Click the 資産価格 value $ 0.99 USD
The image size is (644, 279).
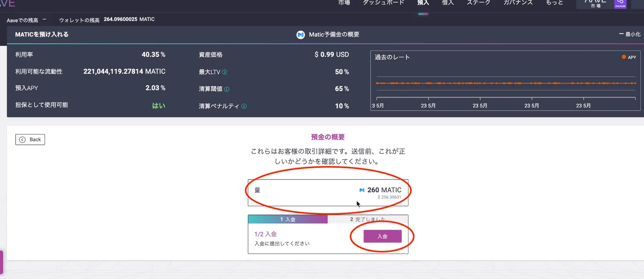(332, 54)
